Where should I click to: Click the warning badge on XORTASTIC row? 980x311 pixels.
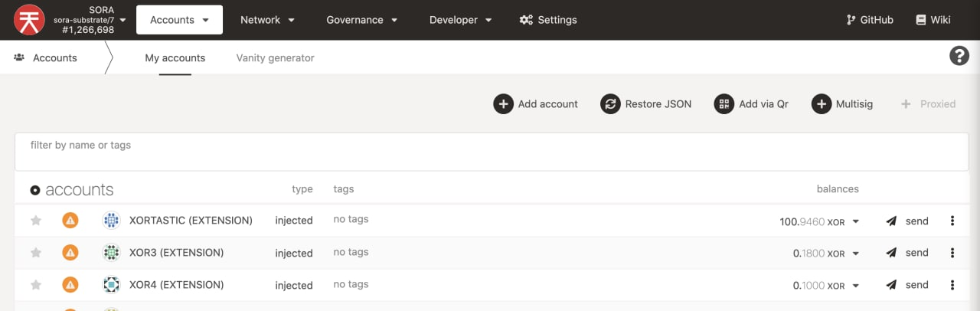pyautogui.click(x=70, y=221)
